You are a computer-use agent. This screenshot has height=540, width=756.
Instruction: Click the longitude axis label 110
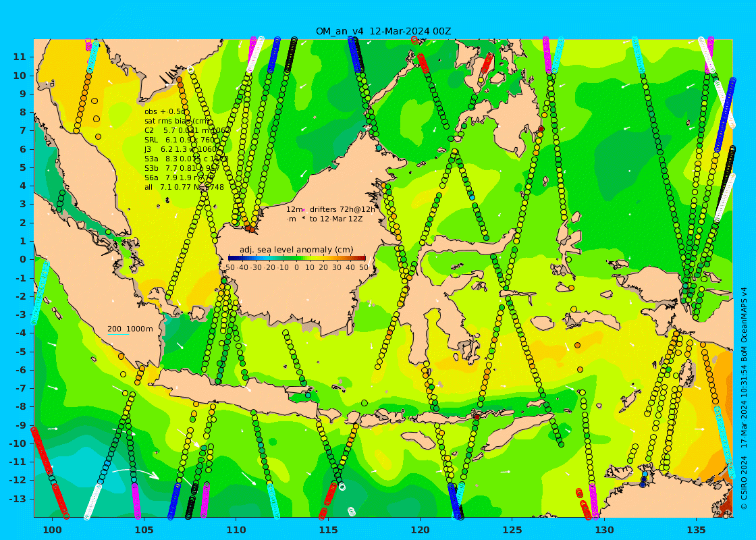(236, 530)
